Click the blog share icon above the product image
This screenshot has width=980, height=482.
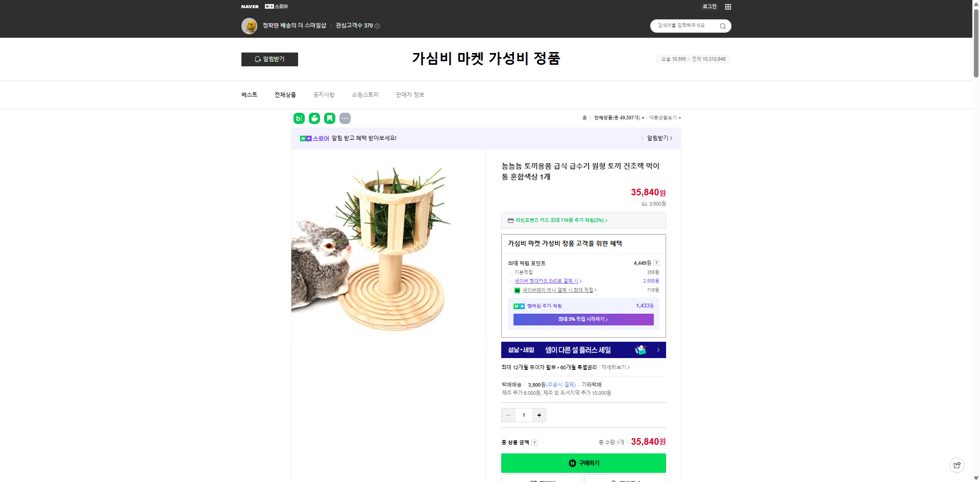tap(298, 118)
